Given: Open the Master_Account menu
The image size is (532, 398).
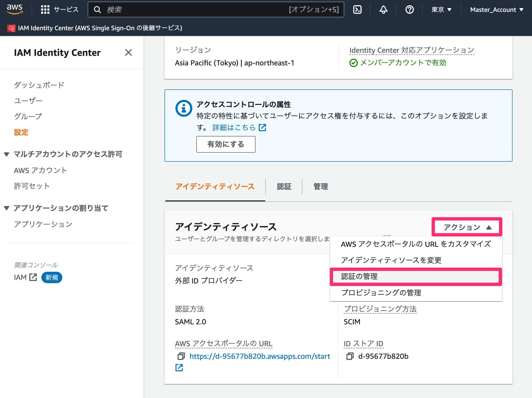Looking at the screenshot, I should pos(497,10).
